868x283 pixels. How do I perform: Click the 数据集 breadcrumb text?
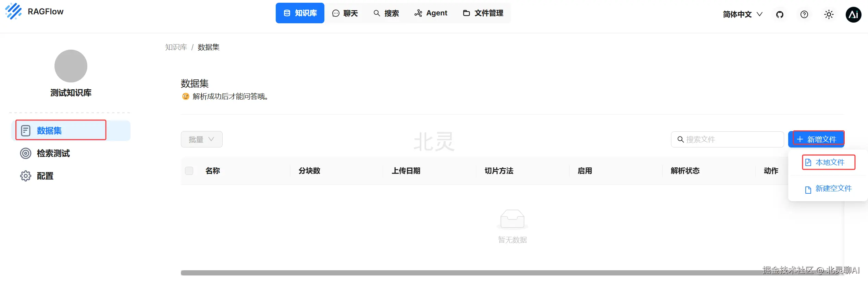point(209,47)
